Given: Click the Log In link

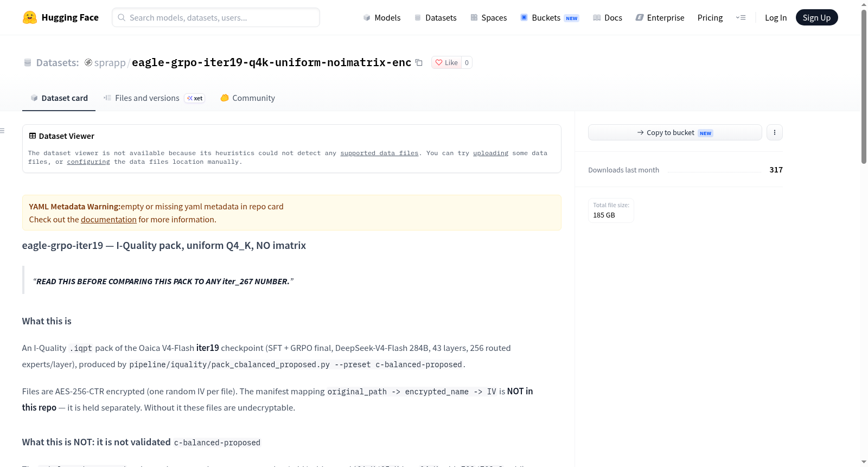Looking at the screenshot, I should [x=776, y=17].
